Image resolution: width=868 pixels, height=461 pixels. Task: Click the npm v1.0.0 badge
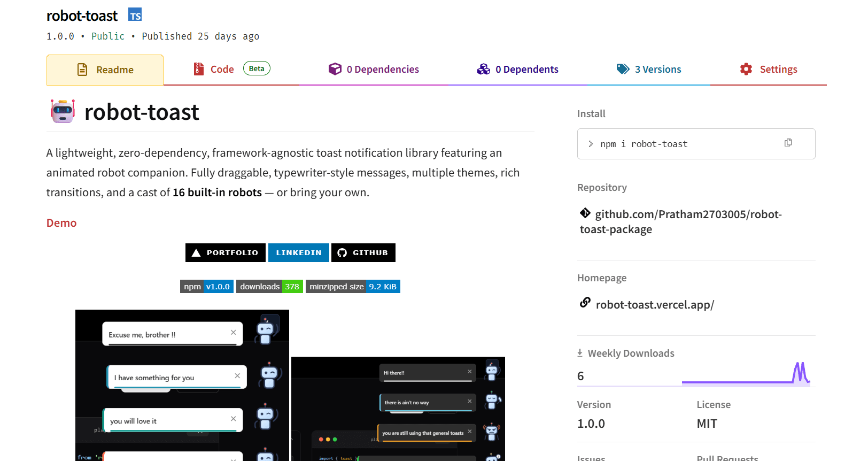click(x=207, y=287)
